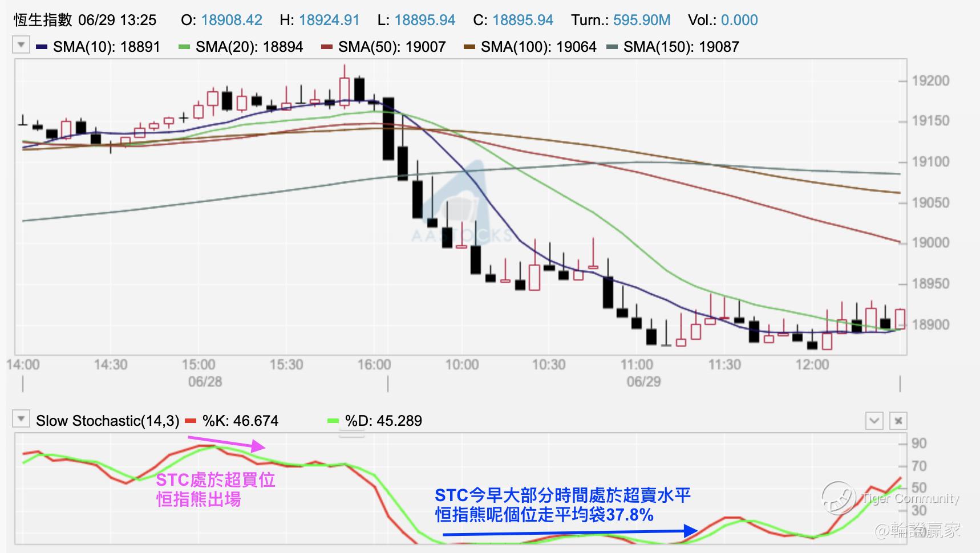This screenshot has height=553, width=980.
Task: Select the SMA(50): 19007 label
Action: pyautogui.click(x=392, y=47)
